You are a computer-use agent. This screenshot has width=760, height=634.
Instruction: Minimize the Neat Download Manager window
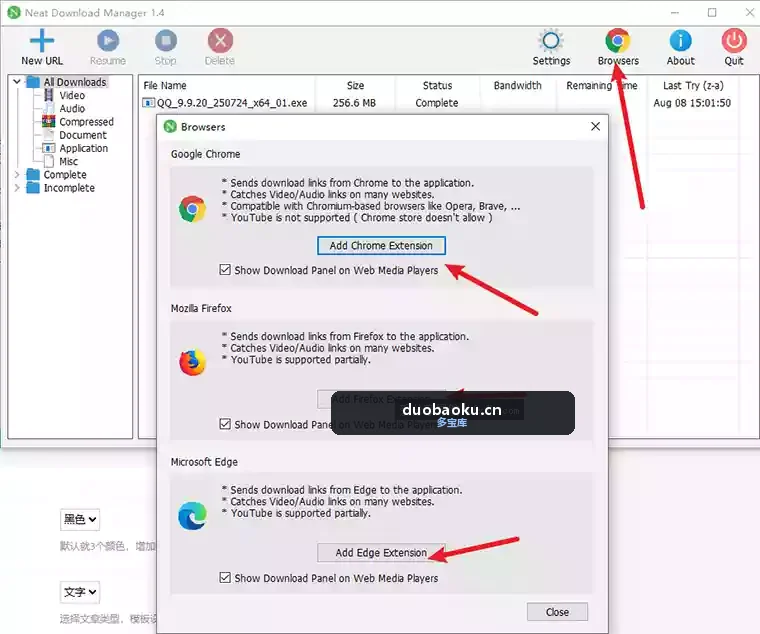pyautogui.click(x=675, y=13)
